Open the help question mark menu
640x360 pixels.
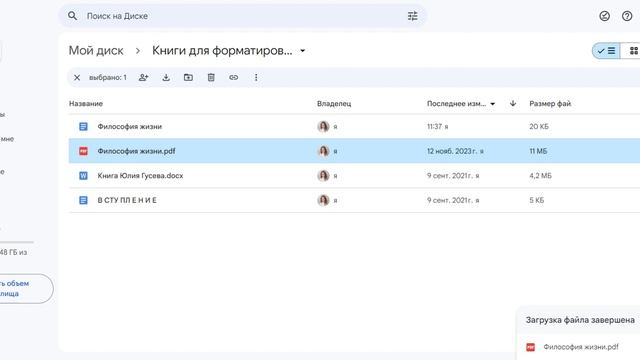pyautogui.click(x=627, y=16)
